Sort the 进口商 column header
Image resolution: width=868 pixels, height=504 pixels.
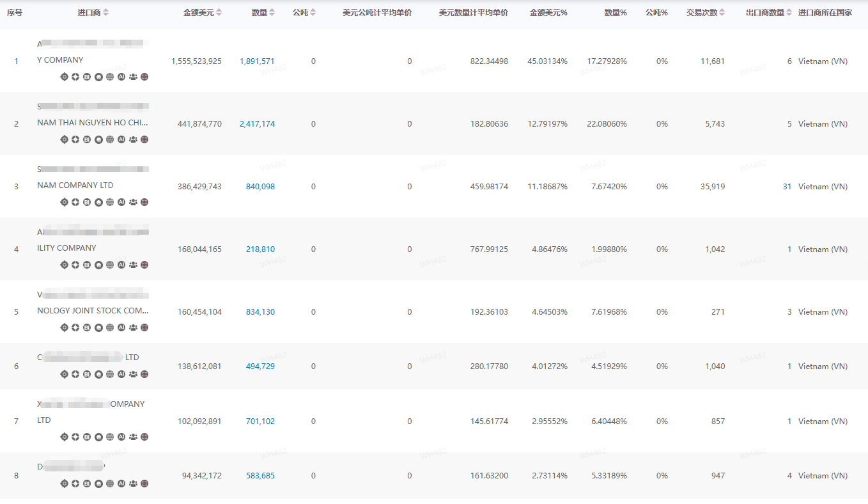(x=106, y=13)
